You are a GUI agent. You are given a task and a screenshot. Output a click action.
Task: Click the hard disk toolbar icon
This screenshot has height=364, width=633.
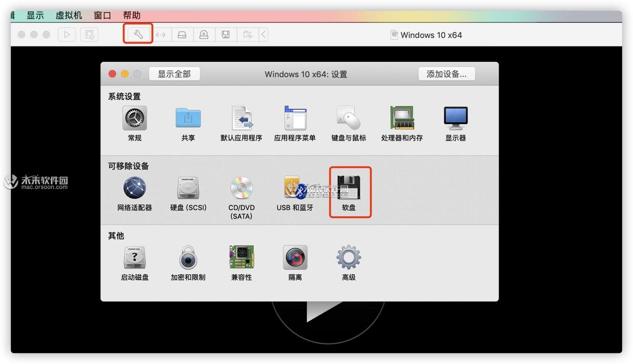click(x=182, y=35)
